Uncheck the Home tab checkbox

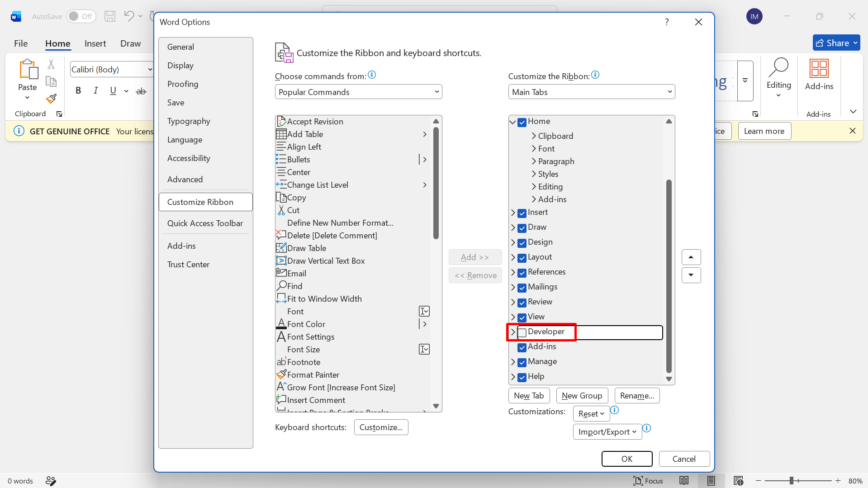pos(522,123)
